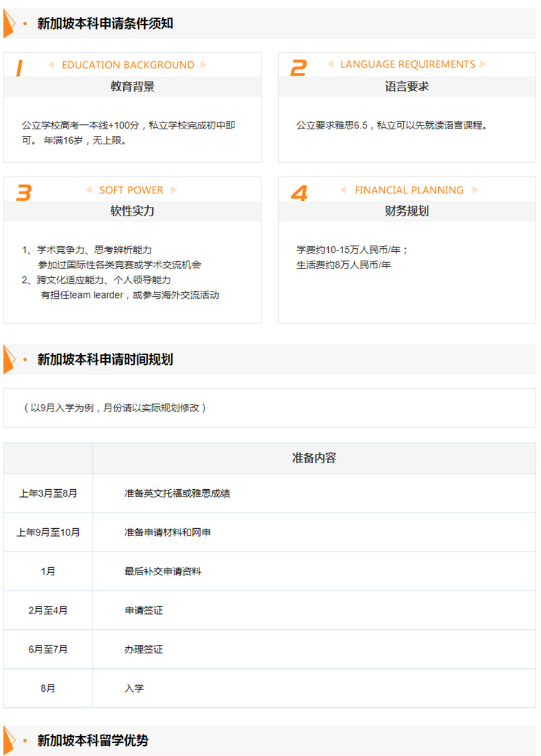Click the 准备申请材料和网申 table cell
The image size is (541, 756).
pos(168,532)
